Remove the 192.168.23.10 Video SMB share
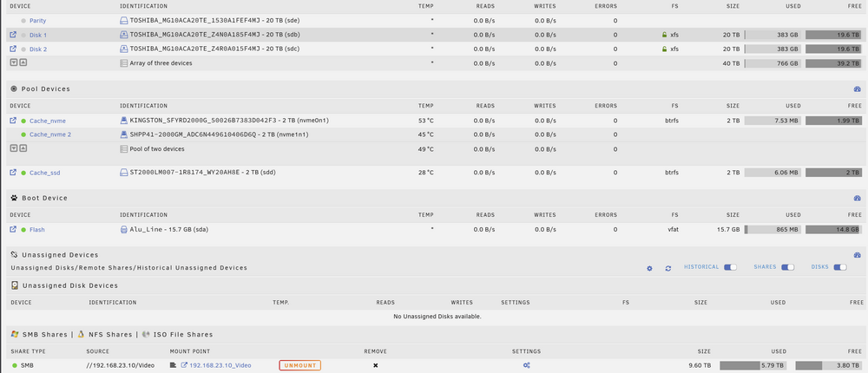This screenshot has width=868, height=373. (x=375, y=365)
